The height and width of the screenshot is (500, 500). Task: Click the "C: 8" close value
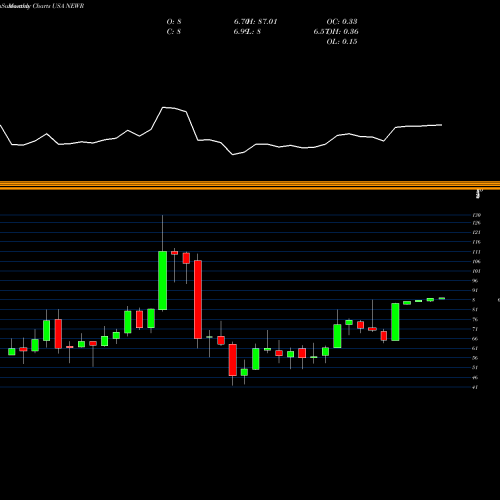(x=174, y=31)
